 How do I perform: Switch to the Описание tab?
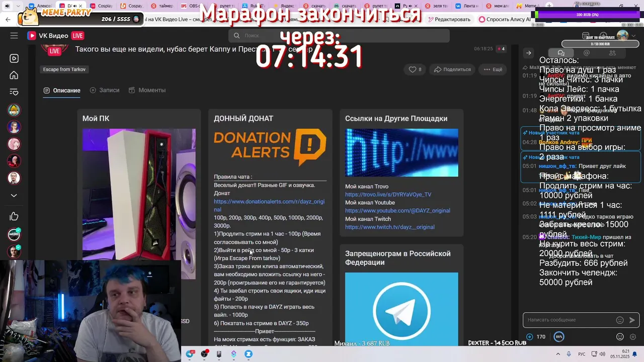point(62,90)
